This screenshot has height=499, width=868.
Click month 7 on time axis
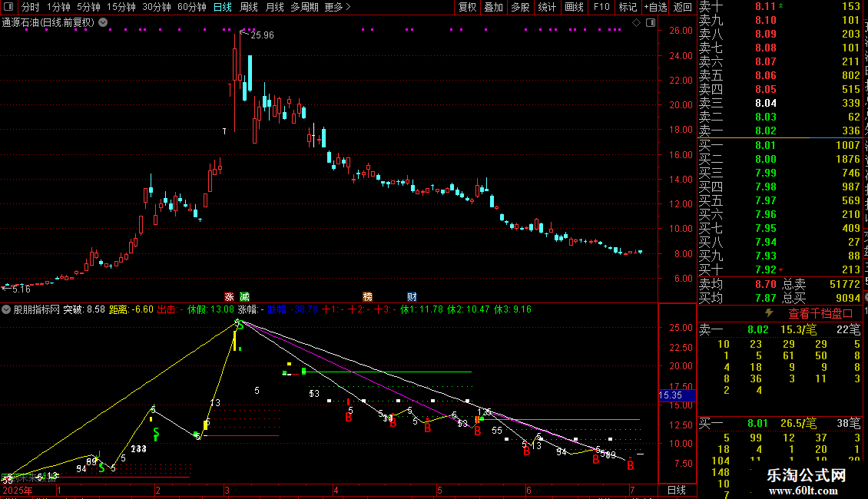[632, 491]
